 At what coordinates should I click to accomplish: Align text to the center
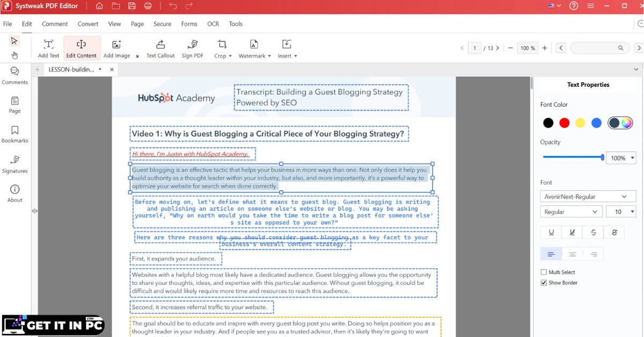coord(572,254)
